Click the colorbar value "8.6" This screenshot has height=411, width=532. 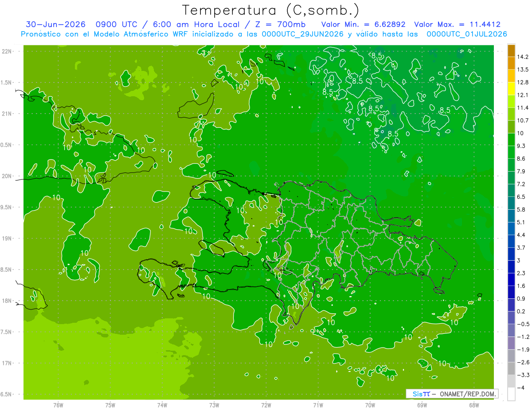coord(522,159)
